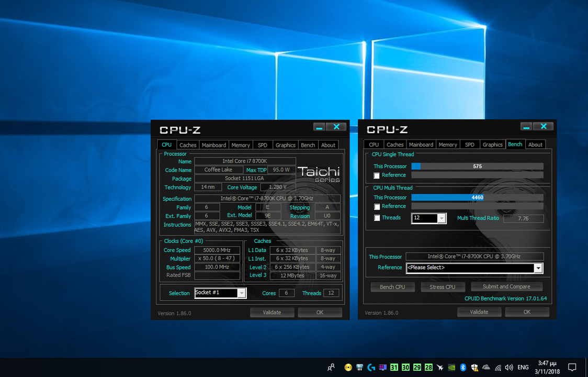This screenshot has width=588, height=377.
Task: Click the Multi Thread Ratio value '7.76'
Action: [x=524, y=218]
